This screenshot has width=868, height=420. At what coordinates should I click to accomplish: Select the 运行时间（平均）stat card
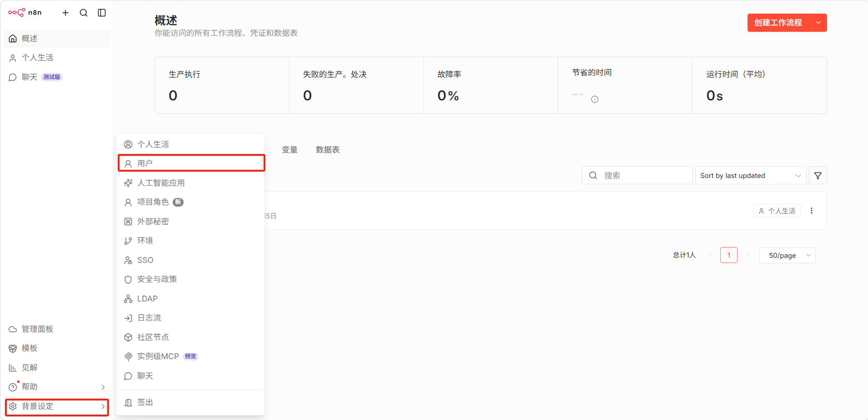tap(759, 85)
